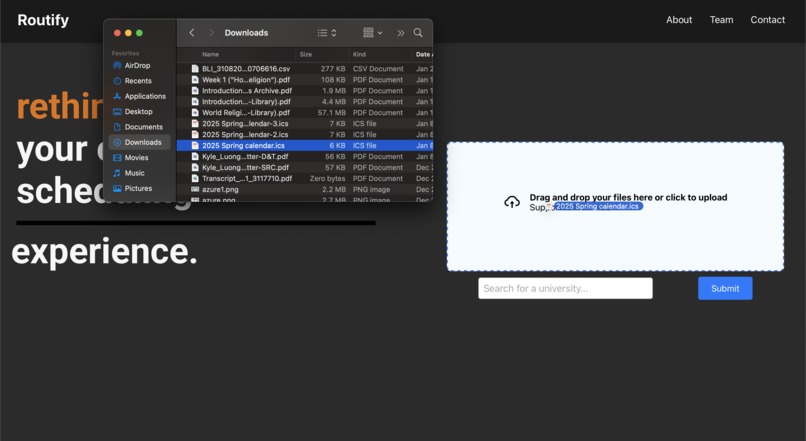This screenshot has height=441, width=806.
Task: Sort files by Kind column
Action: [359, 54]
